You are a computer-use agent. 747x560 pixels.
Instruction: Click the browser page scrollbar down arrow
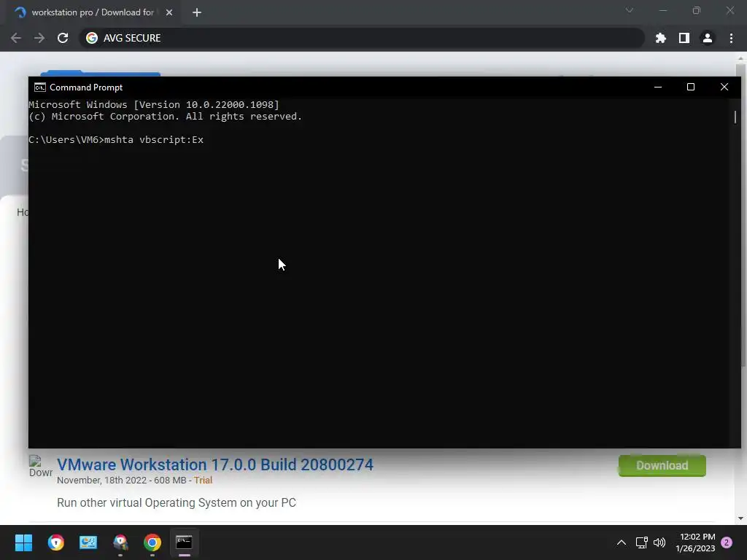pos(740,518)
